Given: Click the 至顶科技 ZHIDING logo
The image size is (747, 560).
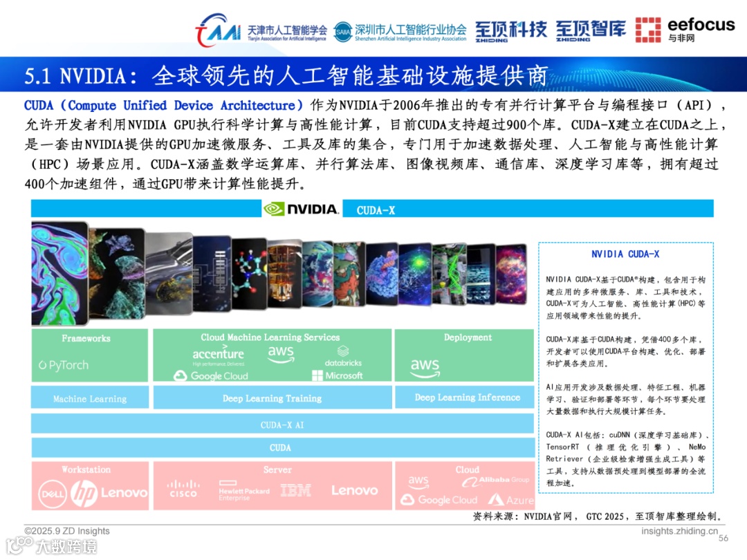Looking at the screenshot, I should (x=511, y=31).
